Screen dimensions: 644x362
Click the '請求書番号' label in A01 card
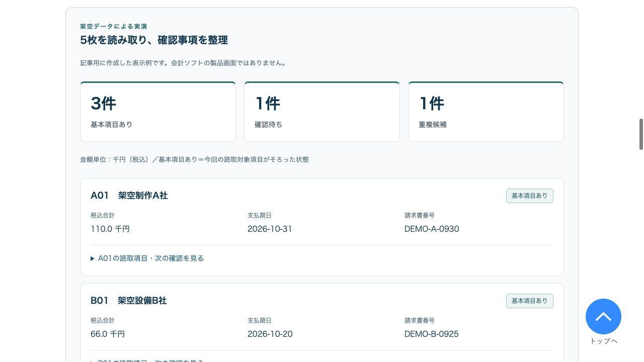coord(420,215)
